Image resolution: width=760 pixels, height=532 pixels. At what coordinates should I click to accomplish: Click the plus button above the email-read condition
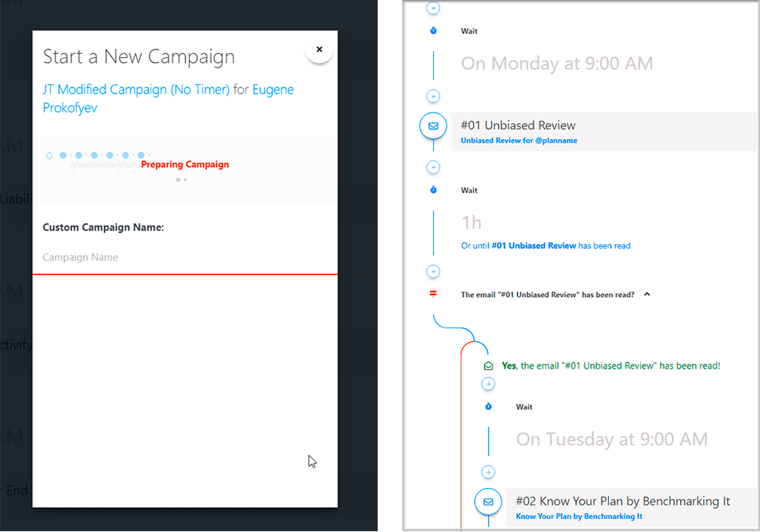click(x=433, y=271)
